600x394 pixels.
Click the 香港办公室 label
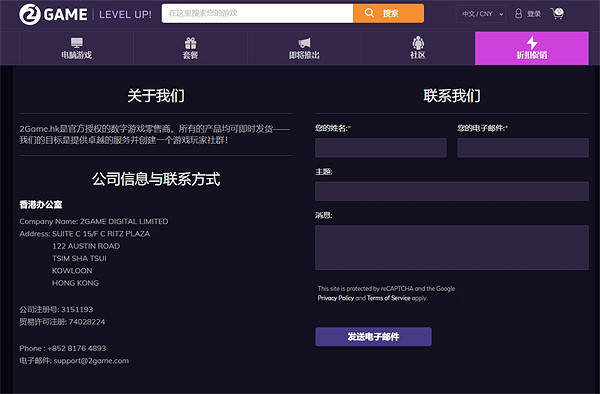click(41, 205)
